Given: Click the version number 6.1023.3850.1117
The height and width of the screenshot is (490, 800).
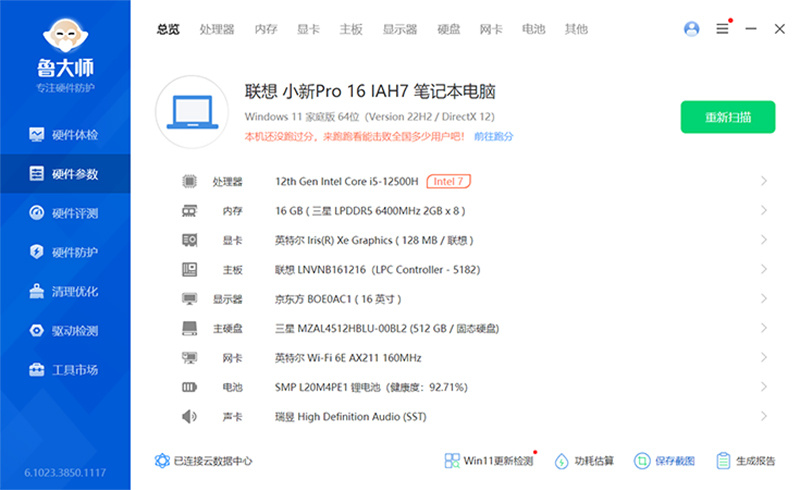Looking at the screenshot, I should [x=65, y=473].
